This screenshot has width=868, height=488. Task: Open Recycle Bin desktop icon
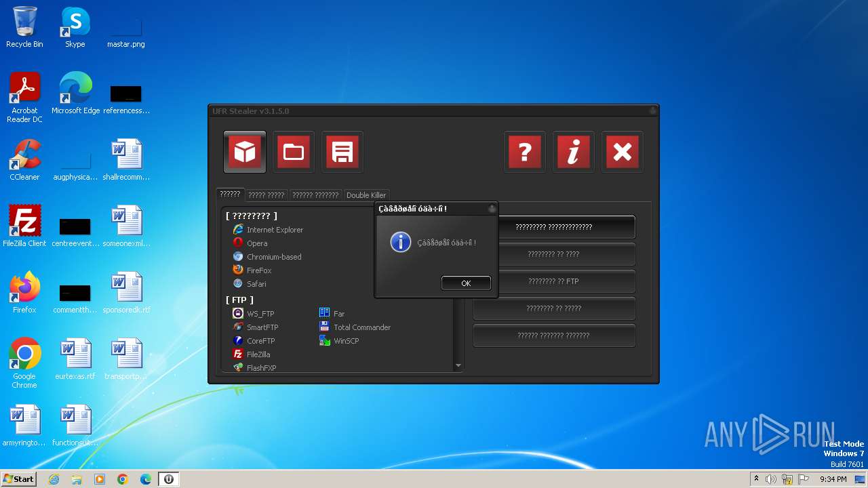(x=24, y=28)
